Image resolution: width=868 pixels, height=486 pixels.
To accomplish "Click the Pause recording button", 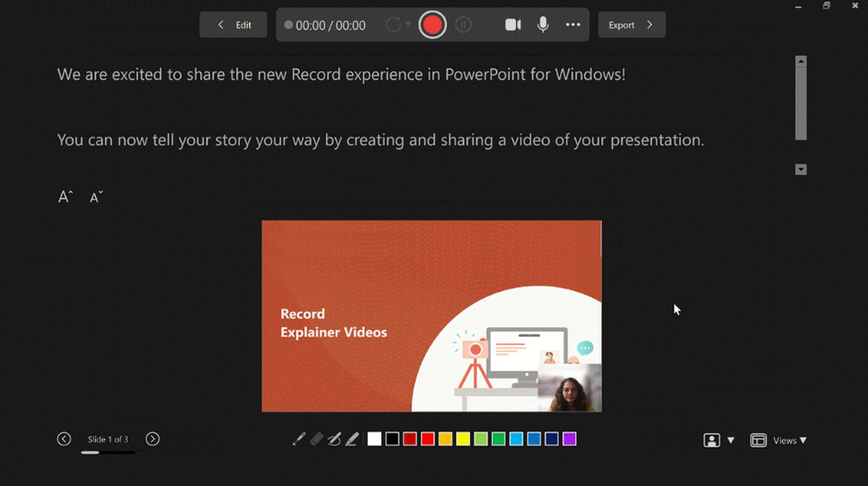I will 463,25.
